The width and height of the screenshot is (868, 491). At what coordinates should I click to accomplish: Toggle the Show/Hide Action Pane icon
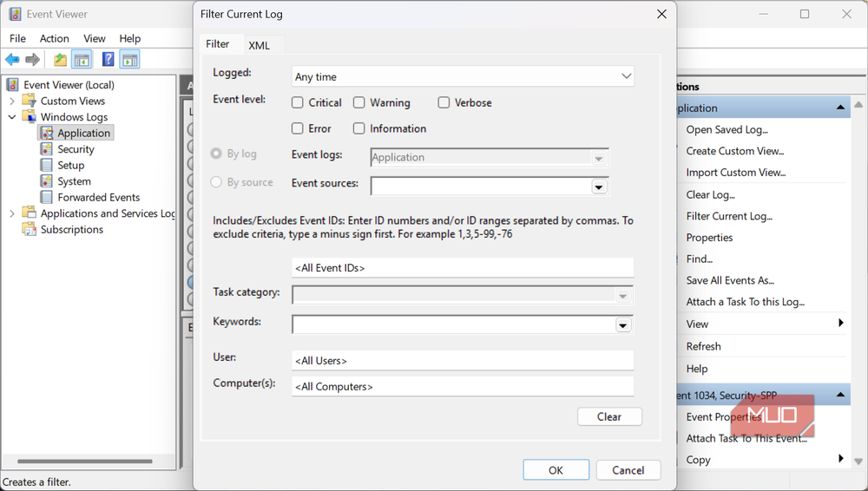[x=130, y=59]
